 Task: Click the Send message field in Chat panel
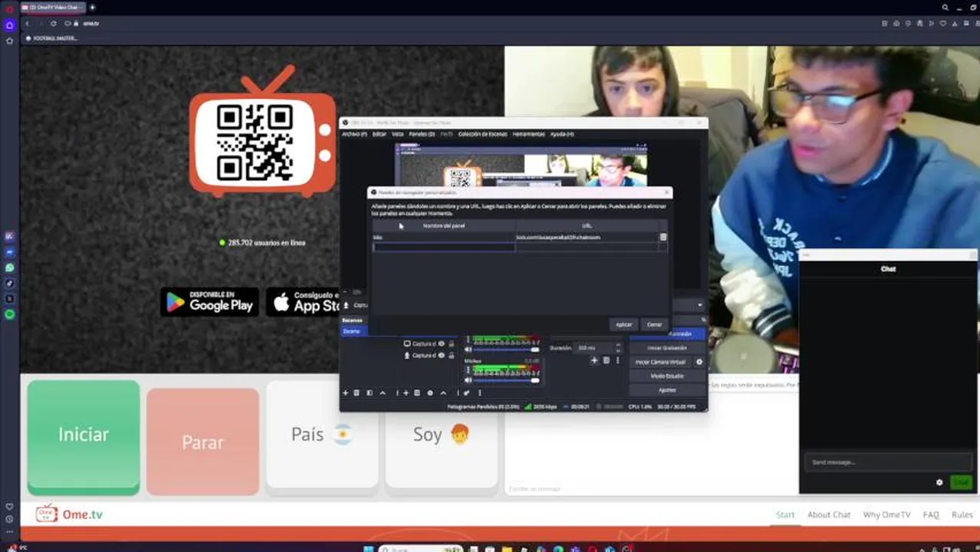coord(887,462)
